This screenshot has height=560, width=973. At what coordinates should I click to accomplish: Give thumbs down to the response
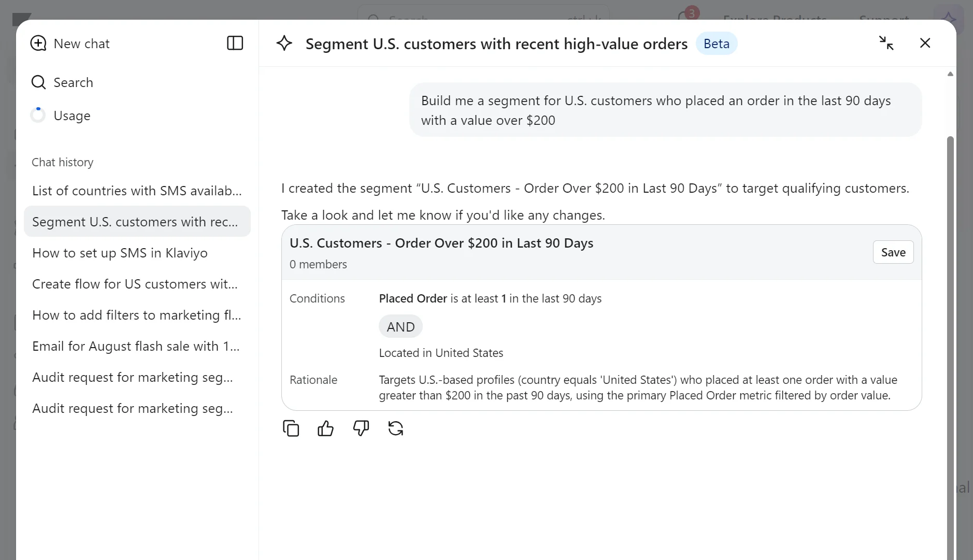pyautogui.click(x=361, y=428)
